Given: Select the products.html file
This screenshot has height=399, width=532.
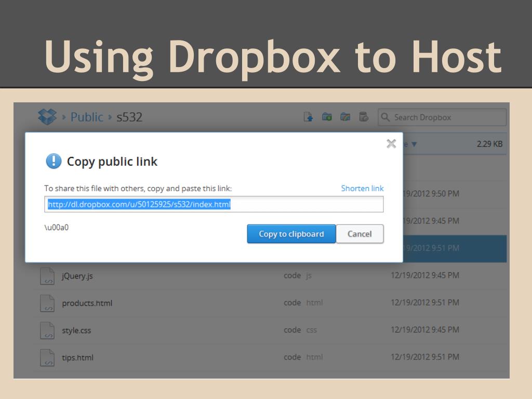Looking at the screenshot, I should (x=87, y=303).
